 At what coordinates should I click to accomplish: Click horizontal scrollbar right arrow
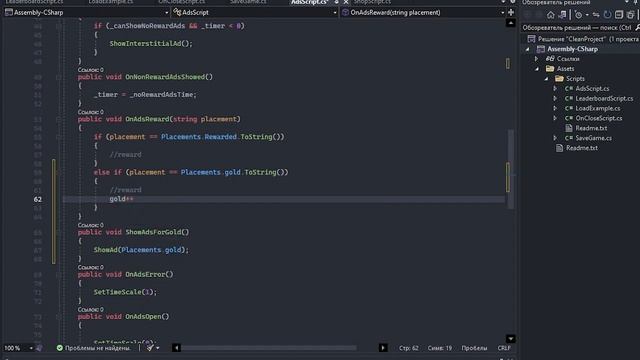[x=382, y=348]
